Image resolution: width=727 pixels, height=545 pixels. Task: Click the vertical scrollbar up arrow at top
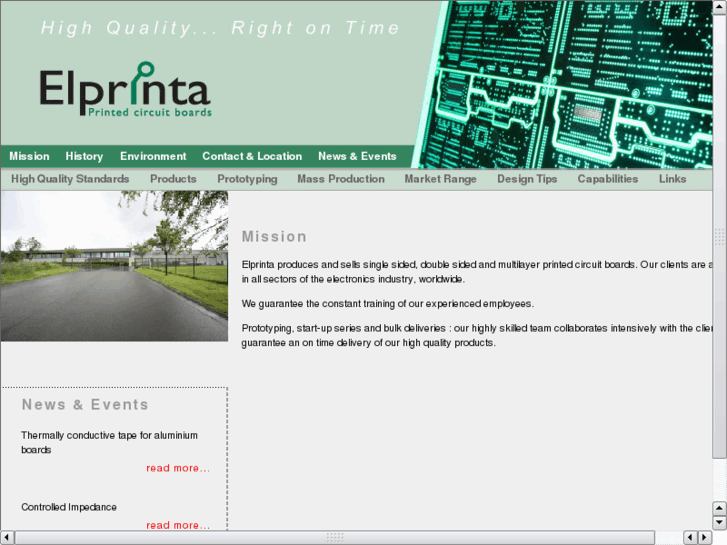coord(720,6)
